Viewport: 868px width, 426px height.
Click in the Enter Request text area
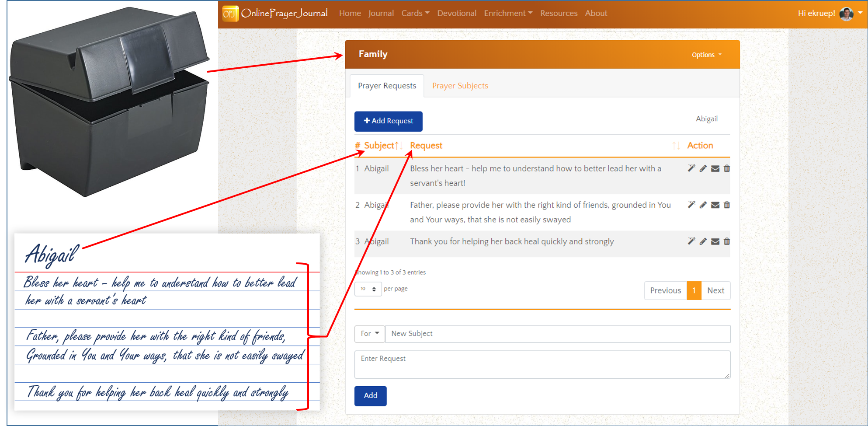click(x=542, y=364)
